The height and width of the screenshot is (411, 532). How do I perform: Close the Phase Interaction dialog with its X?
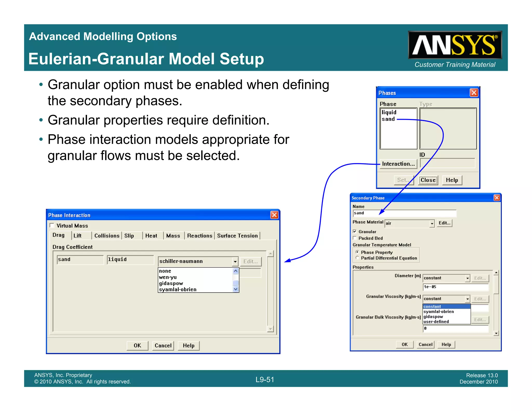click(x=274, y=215)
